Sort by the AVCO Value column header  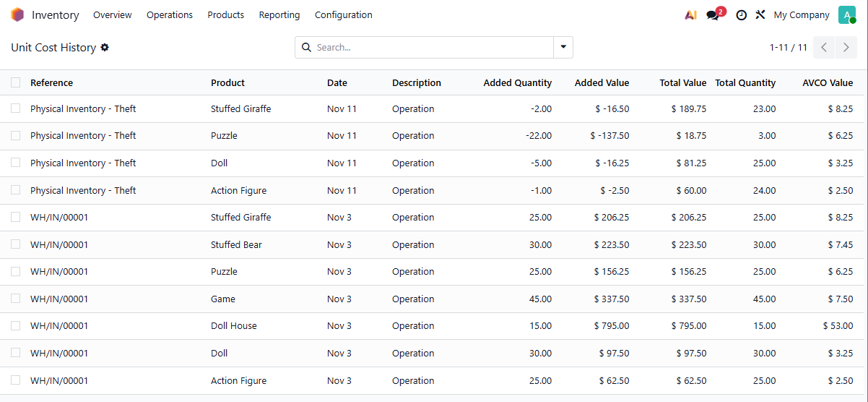(x=828, y=83)
